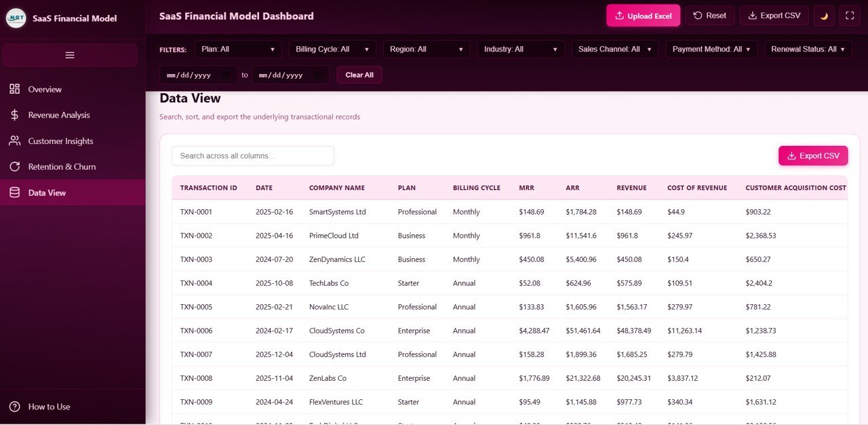Switch to the Data View section

(x=47, y=192)
